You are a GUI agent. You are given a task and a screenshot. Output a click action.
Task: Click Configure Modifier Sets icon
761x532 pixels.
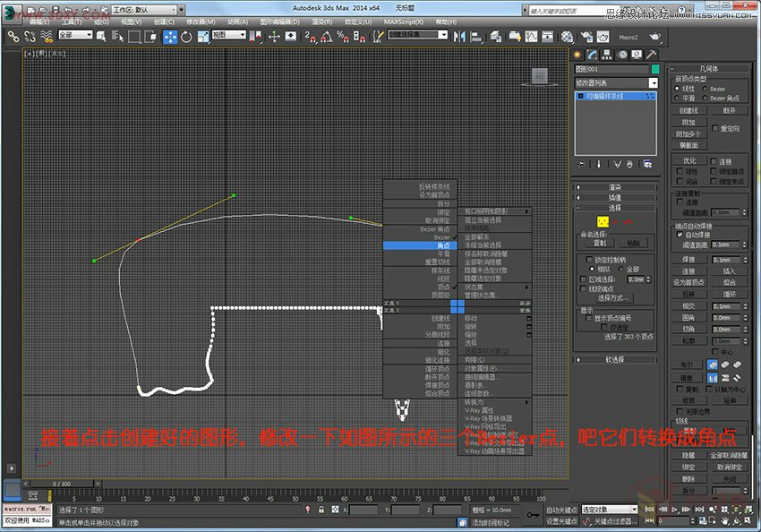(648, 164)
